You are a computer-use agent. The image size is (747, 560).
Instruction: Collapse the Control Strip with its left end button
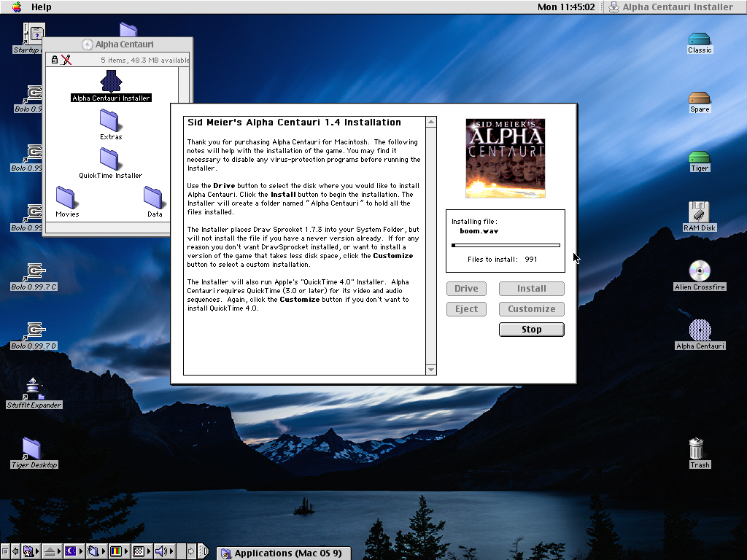pos(5,551)
